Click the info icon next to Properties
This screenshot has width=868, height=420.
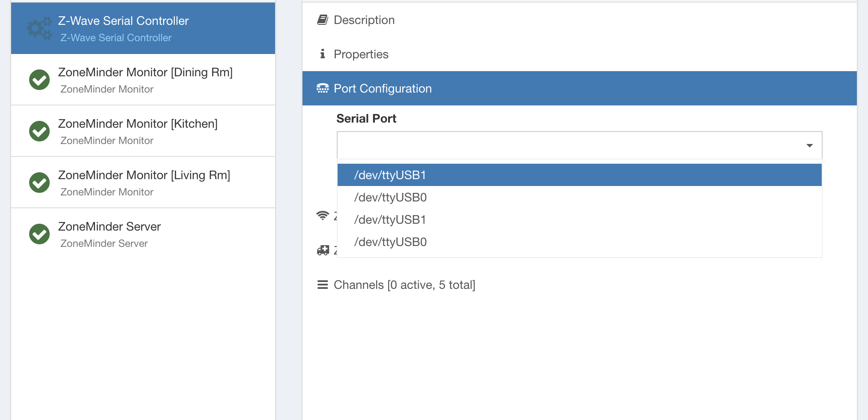pyautogui.click(x=323, y=54)
